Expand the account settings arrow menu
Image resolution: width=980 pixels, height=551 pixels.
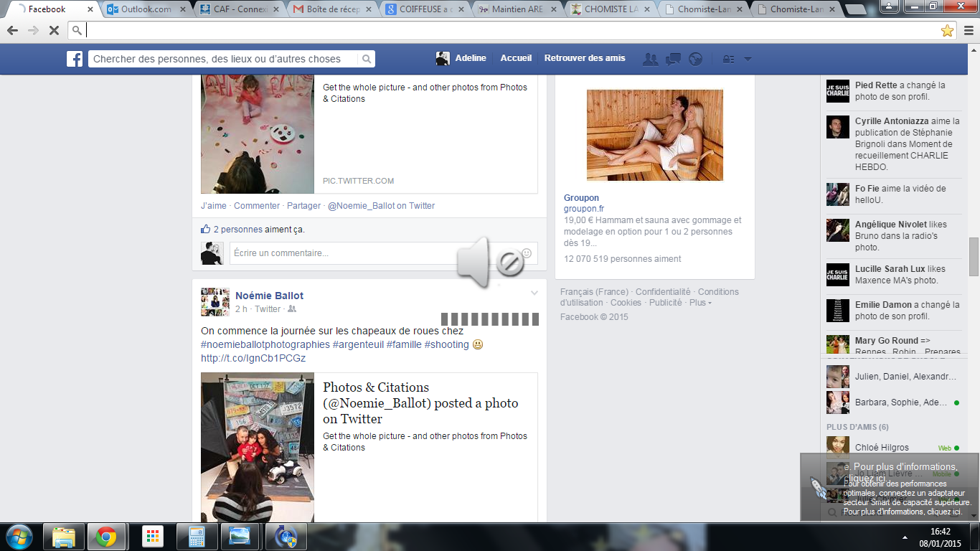click(748, 59)
